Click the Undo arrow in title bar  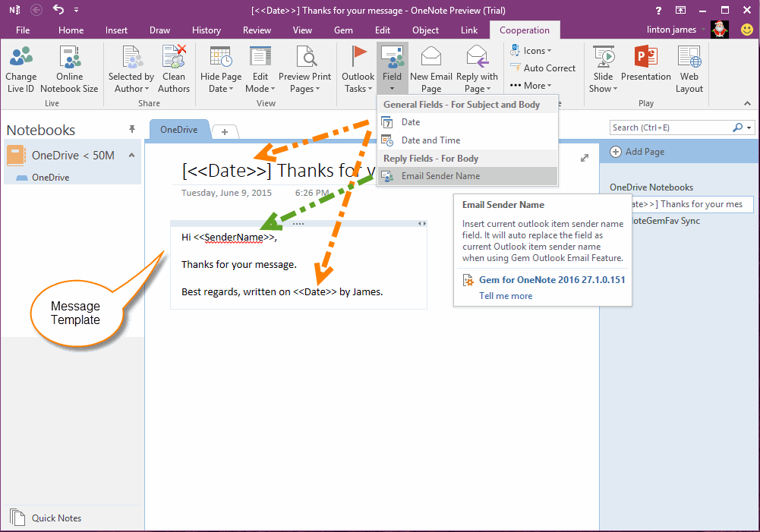click(x=58, y=9)
